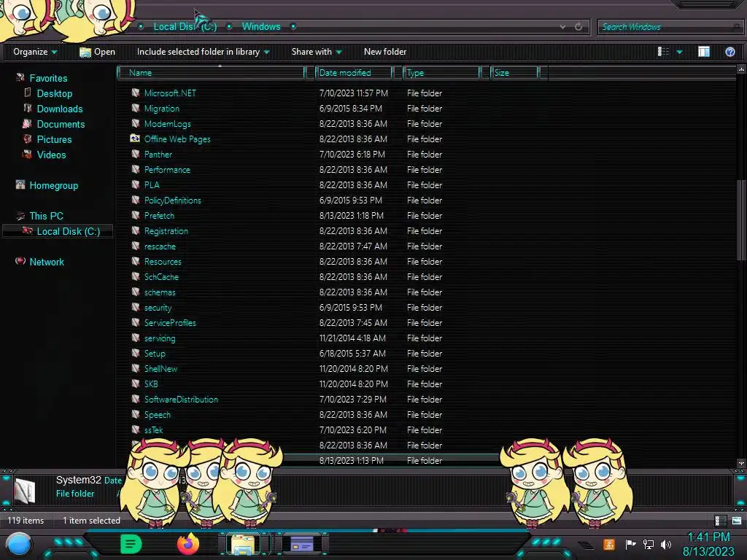Viewport: 747px width, 560px height.
Task: Open Desktop in the navigation pane
Action: pyautogui.click(x=54, y=93)
